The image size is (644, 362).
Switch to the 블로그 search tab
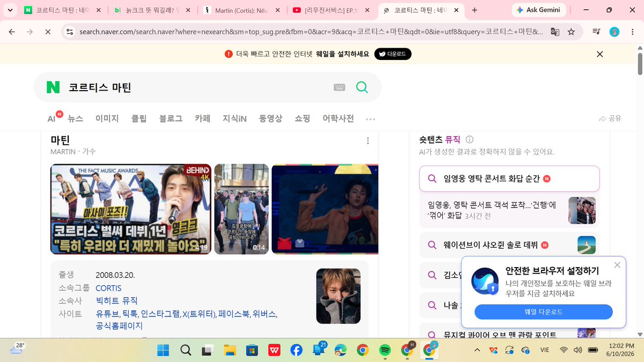pyautogui.click(x=171, y=119)
